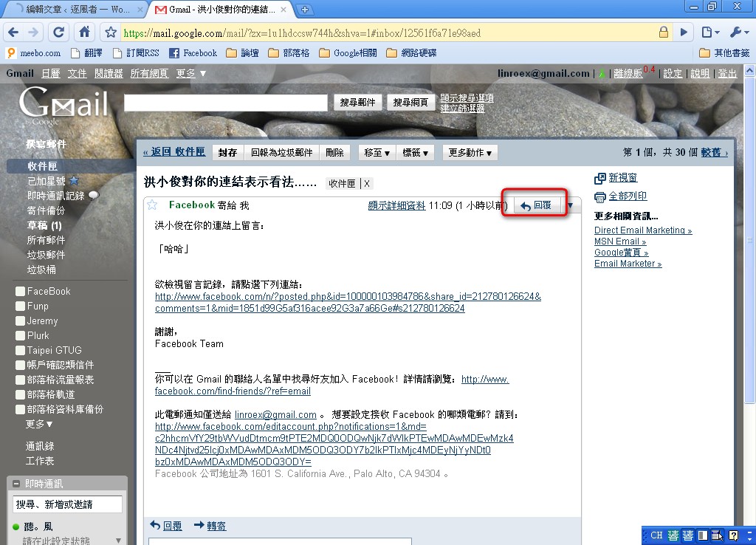
Task: Click the 刪除 delete button
Action: pyautogui.click(x=334, y=153)
